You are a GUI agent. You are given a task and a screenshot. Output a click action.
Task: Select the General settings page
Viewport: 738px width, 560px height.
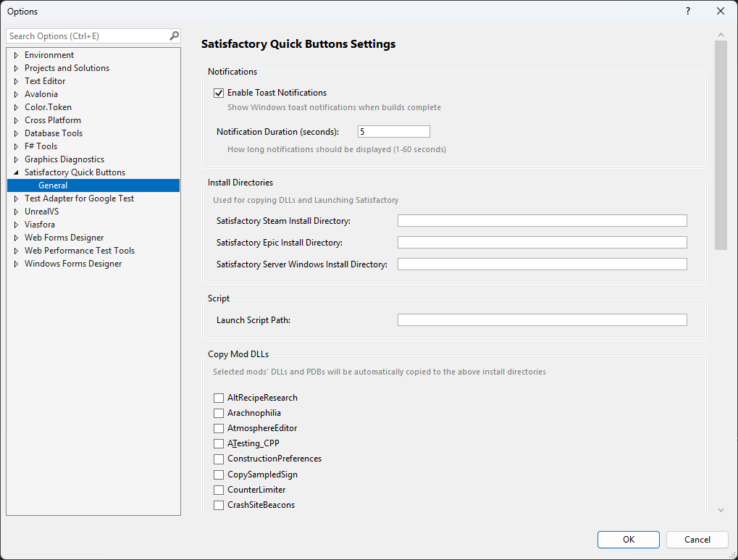point(53,185)
